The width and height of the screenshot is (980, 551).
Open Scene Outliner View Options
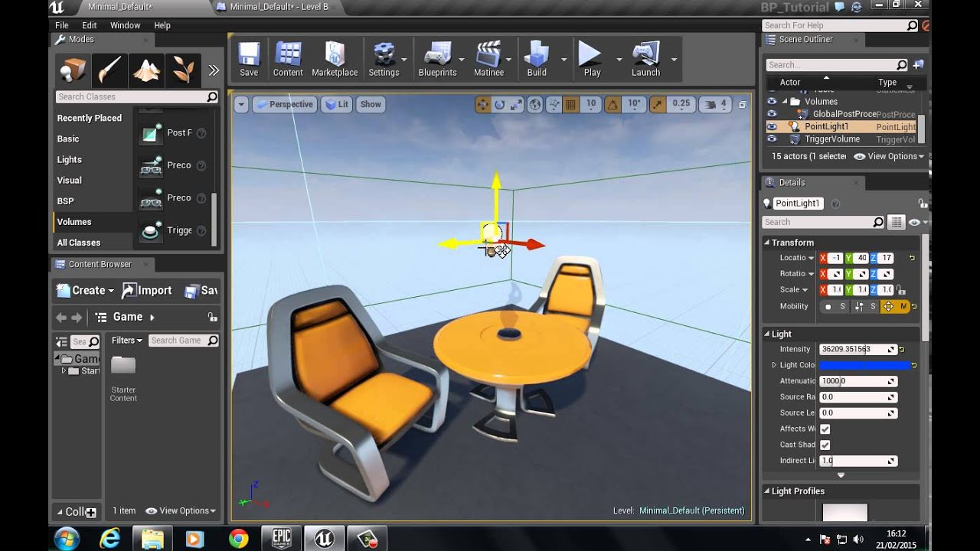click(x=889, y=156)
